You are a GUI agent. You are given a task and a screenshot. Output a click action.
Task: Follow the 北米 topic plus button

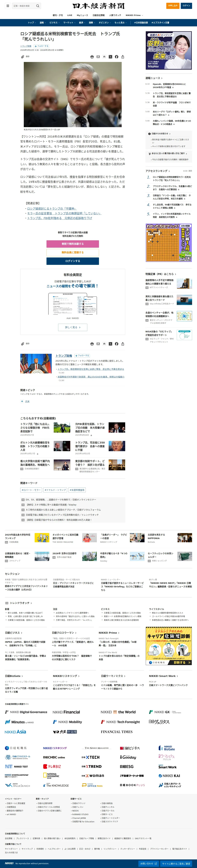tap(22, 401)
